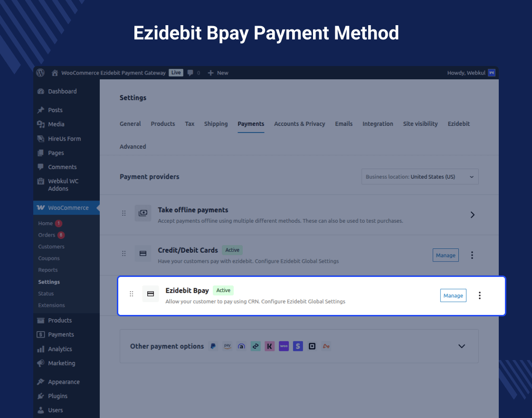Open the Advanced settings tab

[x=133, y=147]
